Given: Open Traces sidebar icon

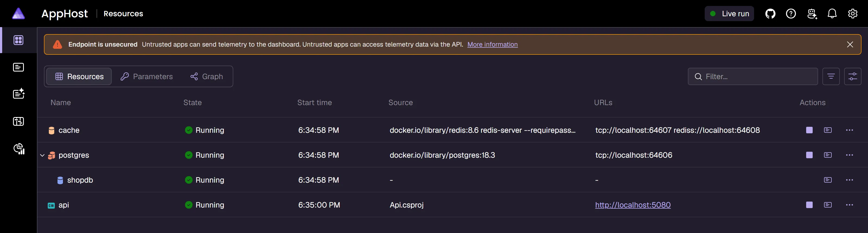Looking at the screenshot, I should point(18,121).
